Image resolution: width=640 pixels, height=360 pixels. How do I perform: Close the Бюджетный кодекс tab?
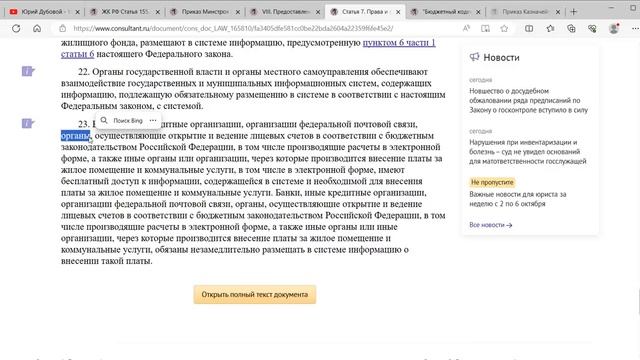(x=479, y=12)
